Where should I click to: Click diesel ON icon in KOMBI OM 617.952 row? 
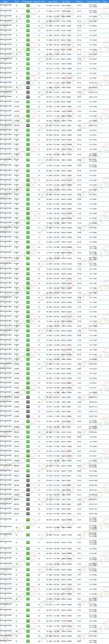coord(28,417)
